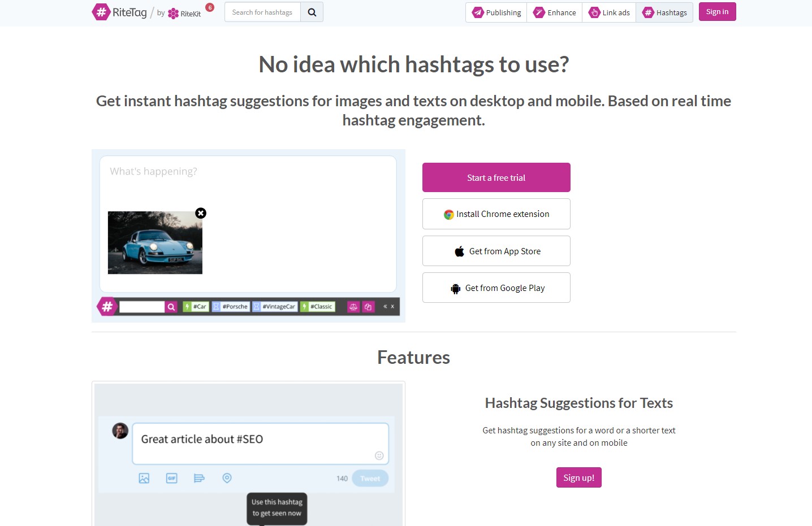Click Get from Google Play button
Screen dimensions: 812x526
496,288
